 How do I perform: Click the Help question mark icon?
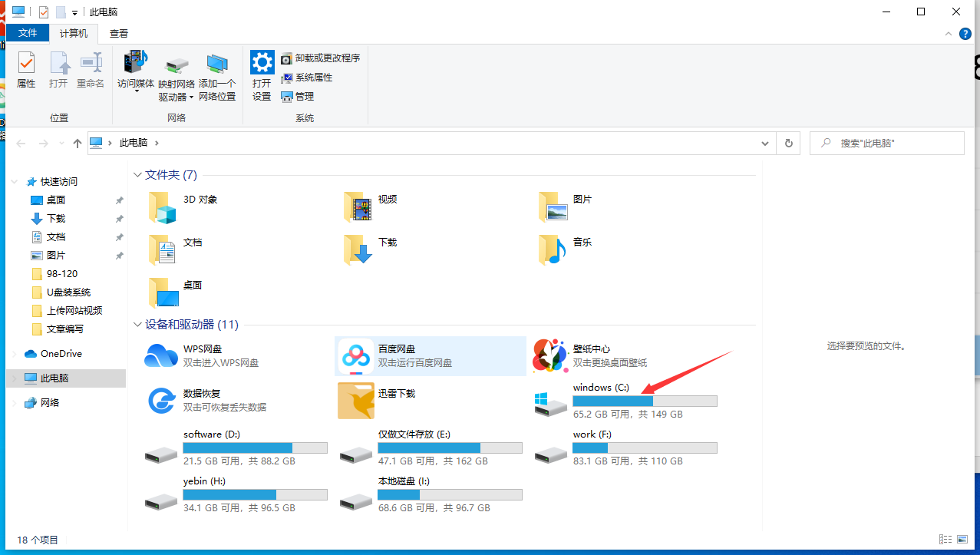[965, 34]
